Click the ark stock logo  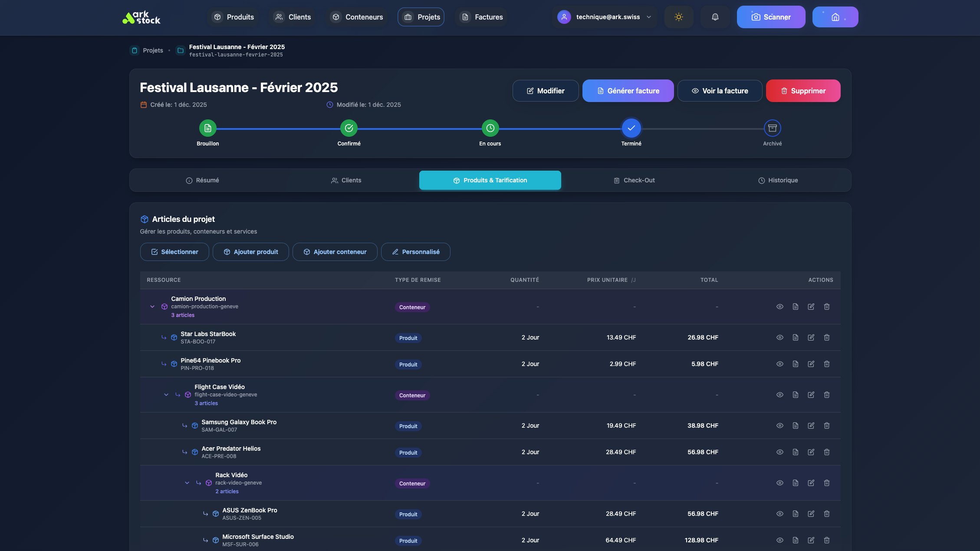coord(141,17)
